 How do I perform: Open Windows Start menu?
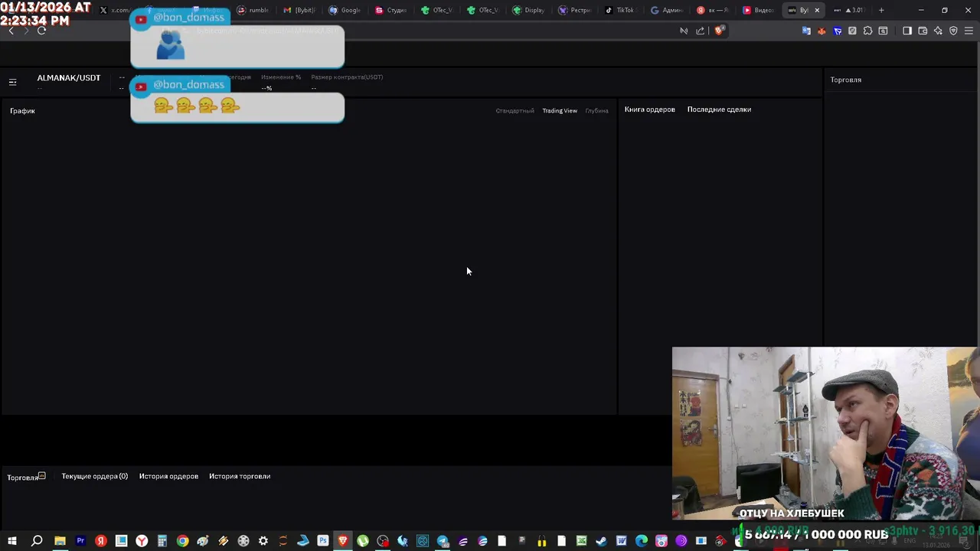(12, 541)
